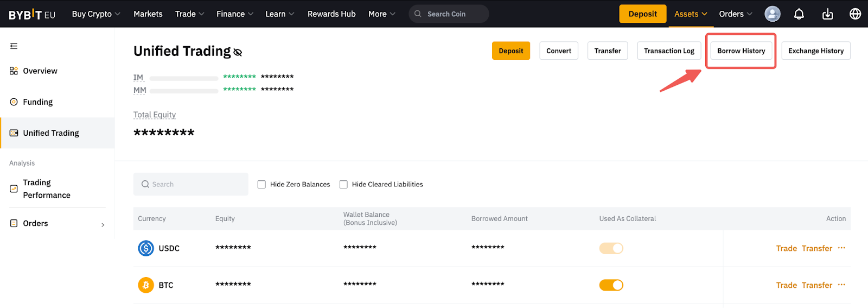Click the USDC coin icon
This screenshot has width=868, height=308.
tap(146, 248)
